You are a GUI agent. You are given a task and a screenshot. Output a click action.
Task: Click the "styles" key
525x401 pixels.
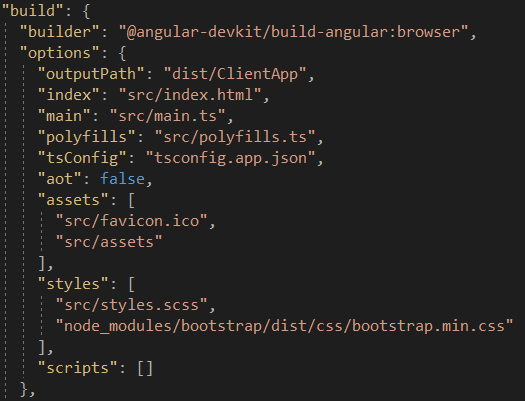coord(73,284)
